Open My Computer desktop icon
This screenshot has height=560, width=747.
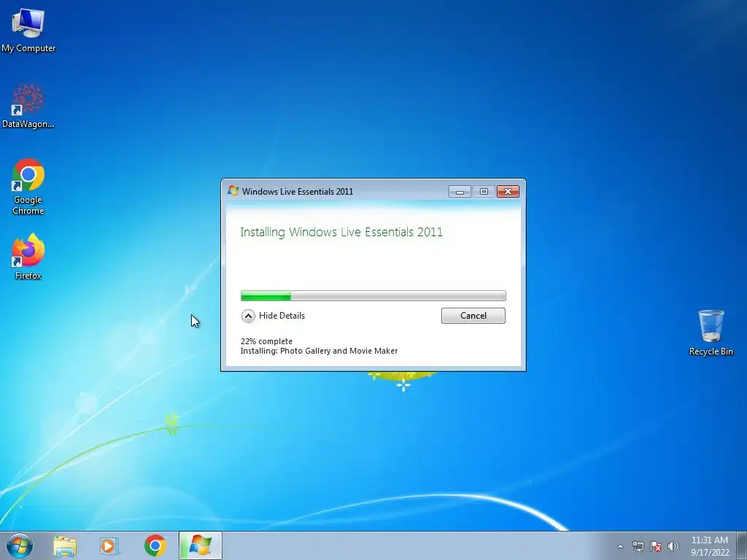point(28,29)
